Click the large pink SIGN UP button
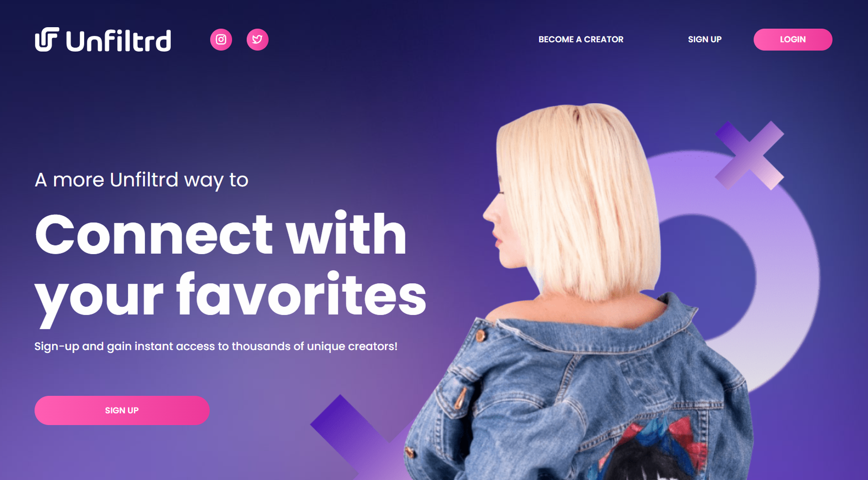 coord(122,410)
